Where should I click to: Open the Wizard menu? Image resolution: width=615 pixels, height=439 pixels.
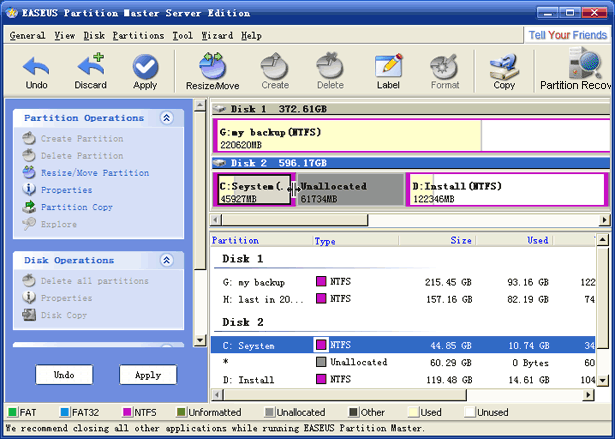point(217,35)
